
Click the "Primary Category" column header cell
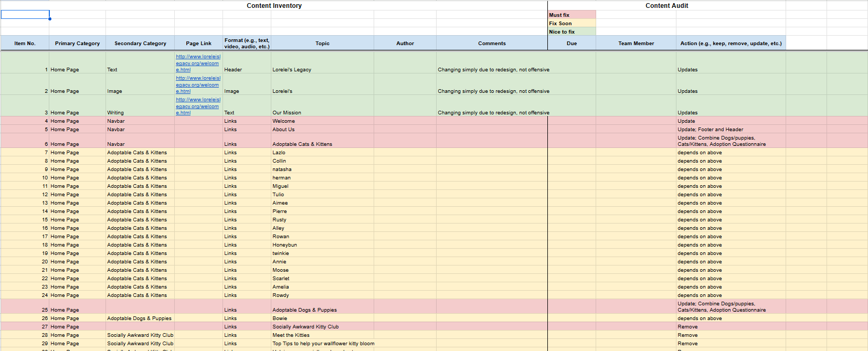pyautogui.click(x=77, y=43)
